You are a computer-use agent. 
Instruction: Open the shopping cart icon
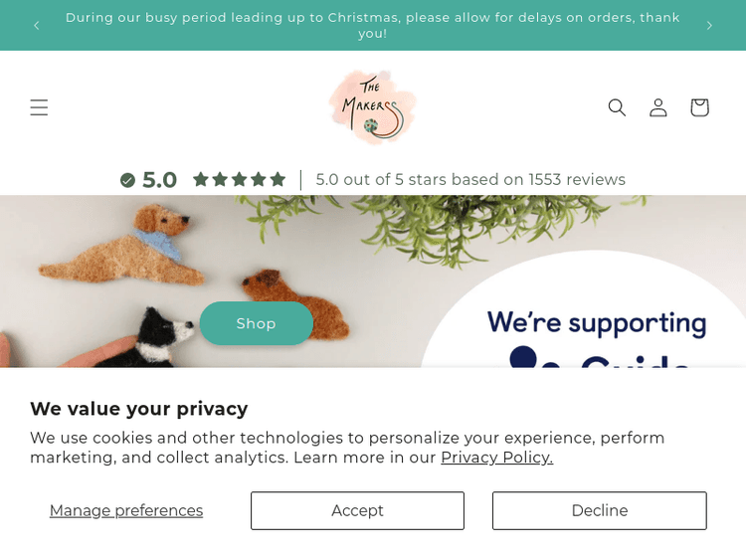point(699,107)
